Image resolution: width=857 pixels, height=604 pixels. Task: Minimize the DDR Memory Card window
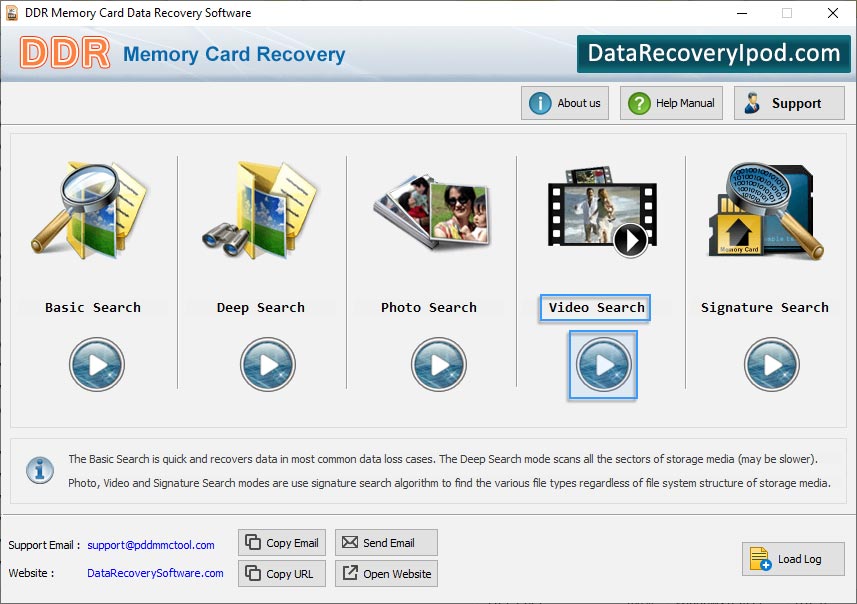pyautogui.click(x=742, y=13)
